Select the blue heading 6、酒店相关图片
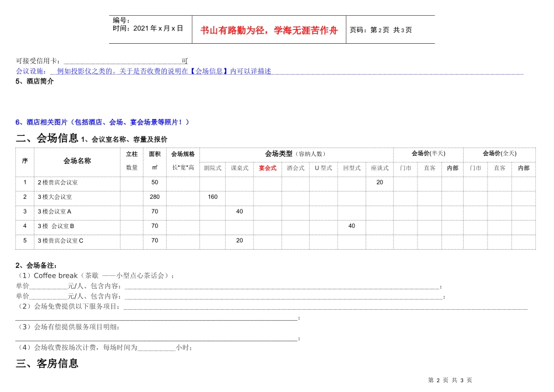Screen dimensions: 554x392 (103, 123)
